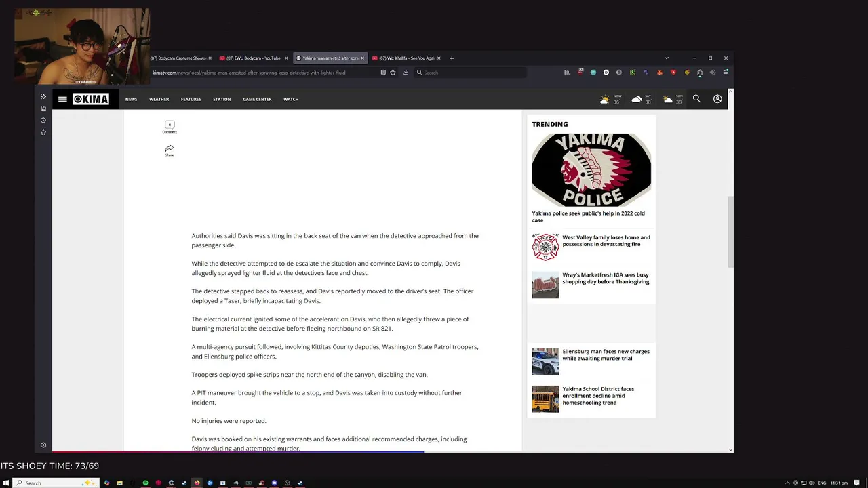Viewport: 868px width, 488px height.
Task: Open the Windows notification center icon
Action: tap(857, 483)
